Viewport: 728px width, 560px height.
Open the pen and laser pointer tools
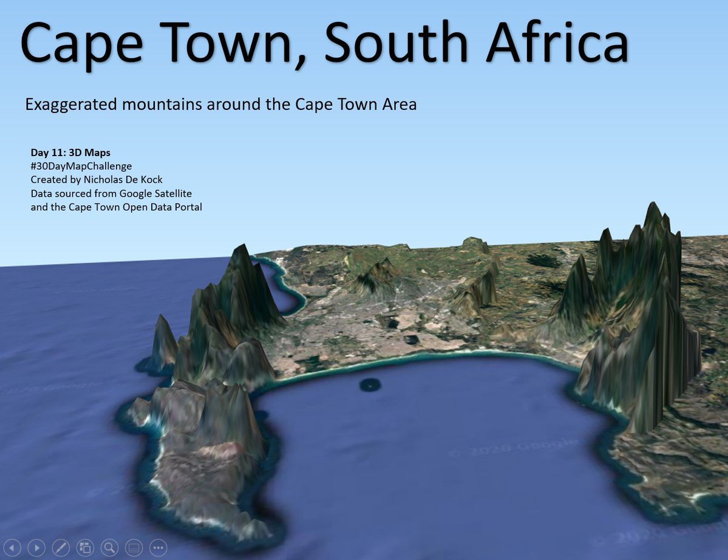[61, 547]
